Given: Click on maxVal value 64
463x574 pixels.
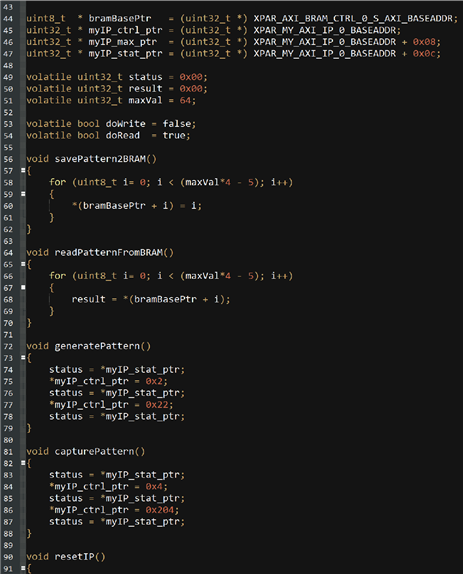Looking at the screenshot, I should click(x=185, y=100).
